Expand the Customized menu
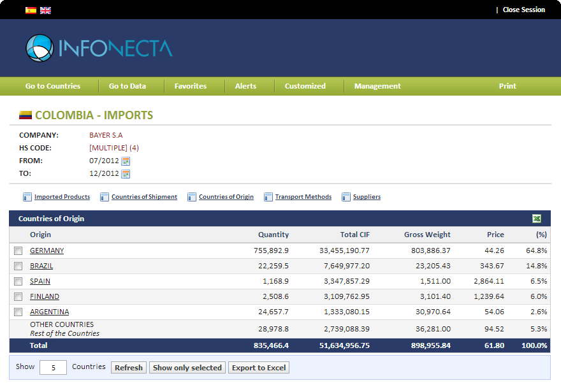Image resolution: width=561 pixels, height=392 pixels. click(x=305, y=86)
